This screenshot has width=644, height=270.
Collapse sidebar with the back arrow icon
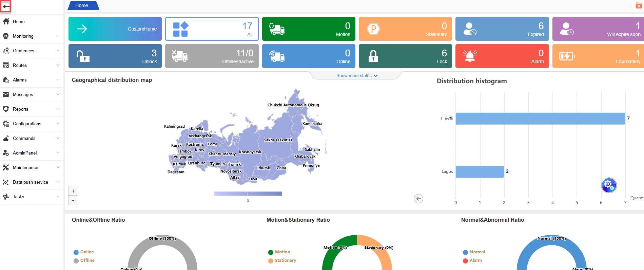[x=6, y=6]
